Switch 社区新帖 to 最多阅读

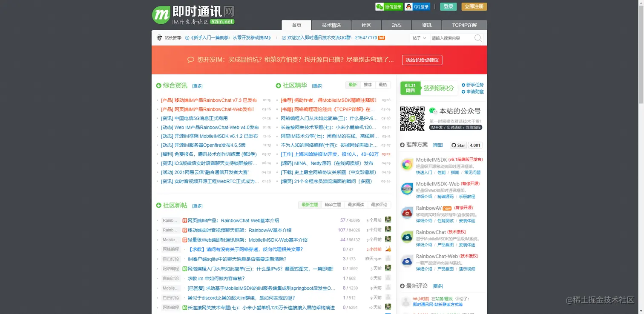pos(356,205)
